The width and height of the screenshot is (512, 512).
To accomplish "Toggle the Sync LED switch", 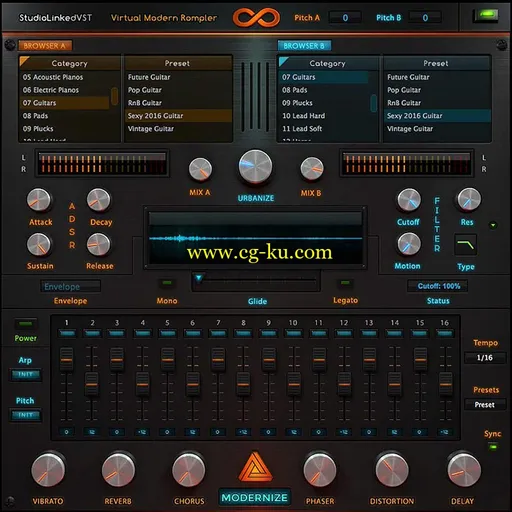I will coord(493,447).
